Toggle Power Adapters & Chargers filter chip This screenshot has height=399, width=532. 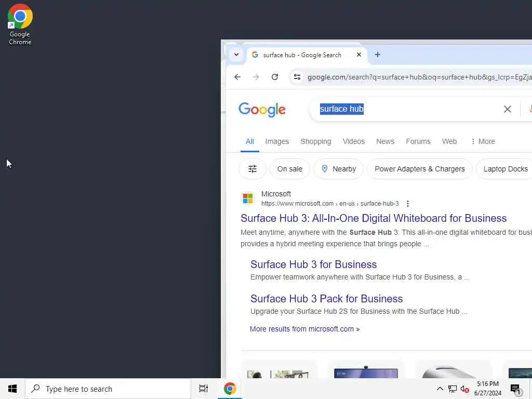coord(420,169)
